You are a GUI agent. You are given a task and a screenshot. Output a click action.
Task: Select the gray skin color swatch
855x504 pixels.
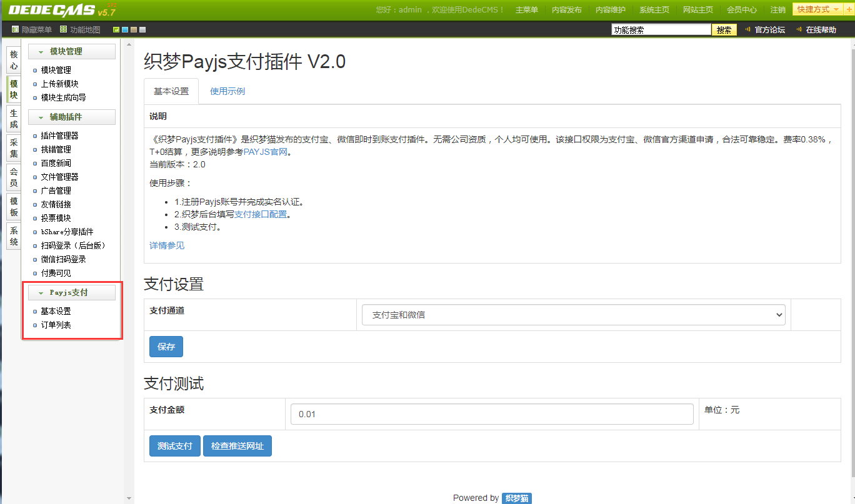coord(142,29)
